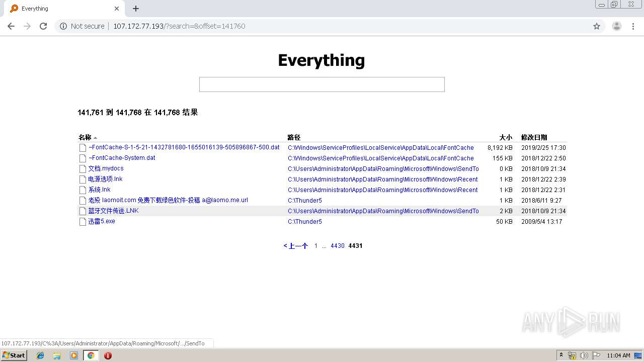
Task: Click file icon beside 电源选项.lnk
Action: tap(83, 179)
